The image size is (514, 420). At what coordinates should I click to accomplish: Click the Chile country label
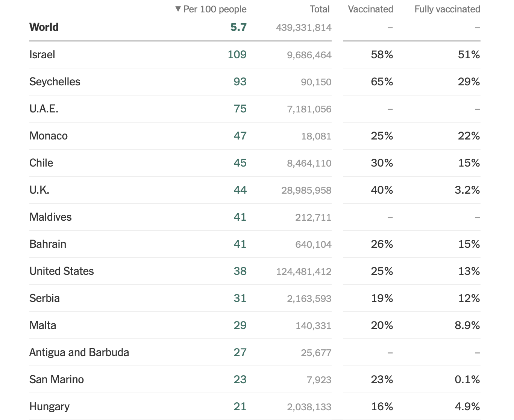click(x=41, y=163)
